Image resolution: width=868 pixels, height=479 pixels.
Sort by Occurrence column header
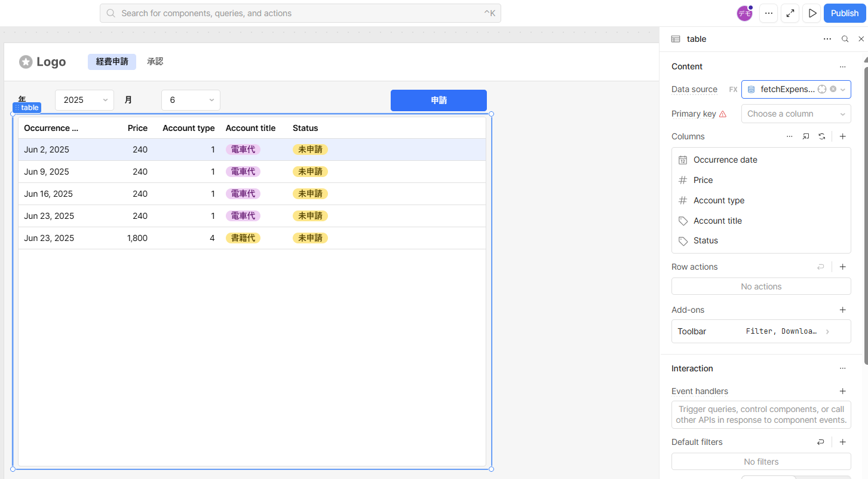coord(51,128)
